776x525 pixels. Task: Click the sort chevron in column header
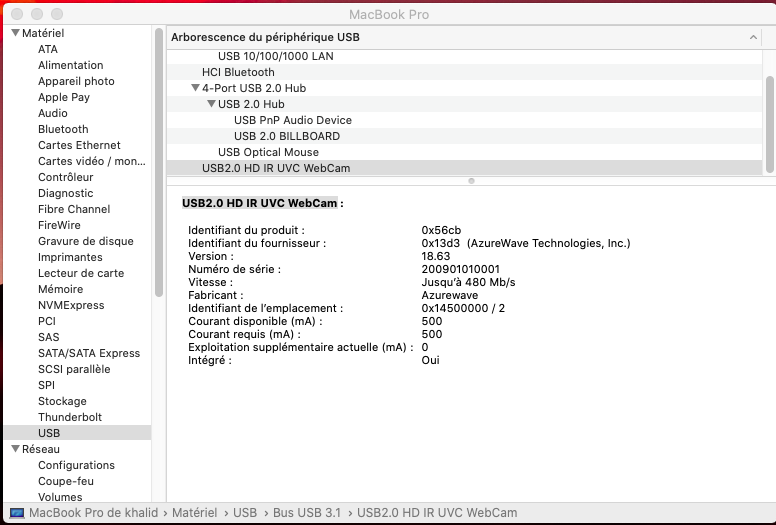(x=753, y=37)
